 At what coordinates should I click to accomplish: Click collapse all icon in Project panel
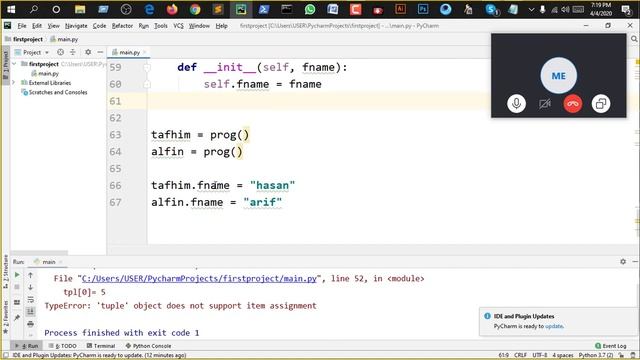point(73,52)
